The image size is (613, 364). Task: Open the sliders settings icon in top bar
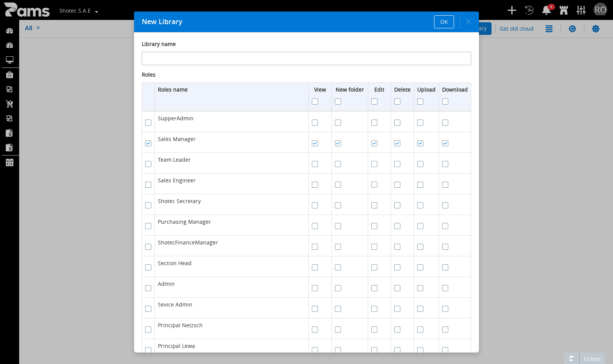coord(581,10)
